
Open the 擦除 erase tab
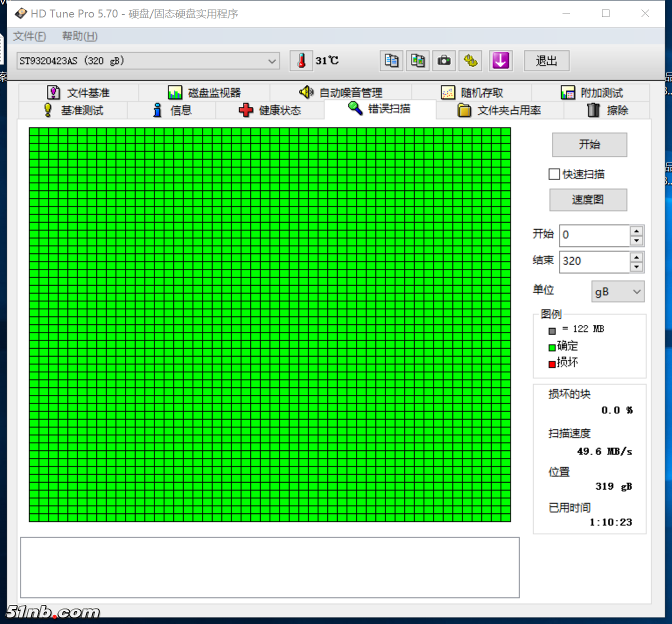607,110
